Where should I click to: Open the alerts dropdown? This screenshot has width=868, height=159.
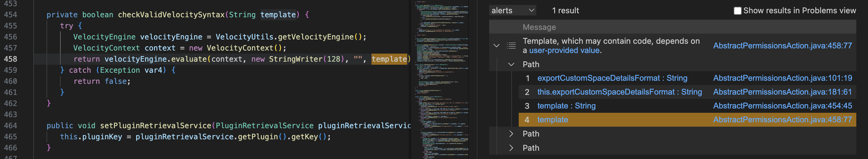pos(512,11)
